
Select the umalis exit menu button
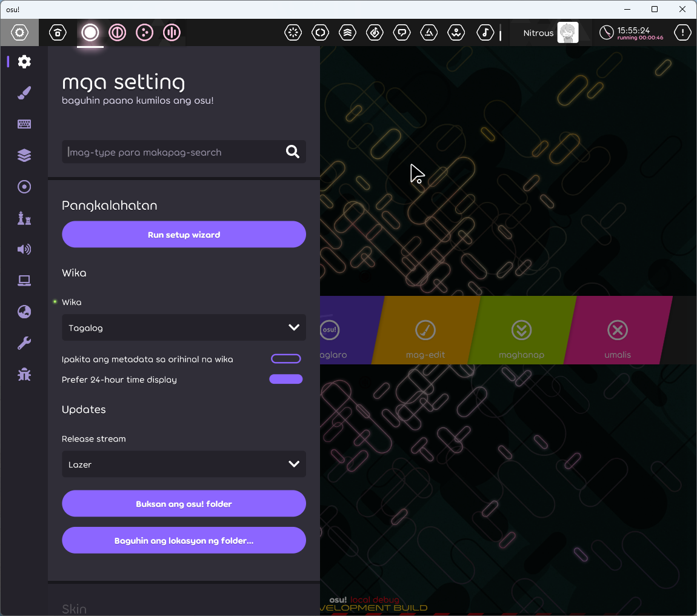[x=618, y=330]
